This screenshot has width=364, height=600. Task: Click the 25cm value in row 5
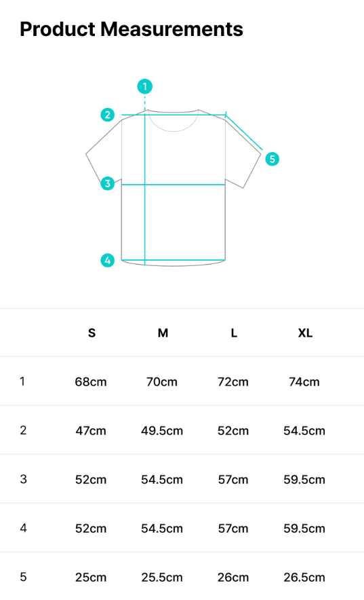[x=91, y=577]
